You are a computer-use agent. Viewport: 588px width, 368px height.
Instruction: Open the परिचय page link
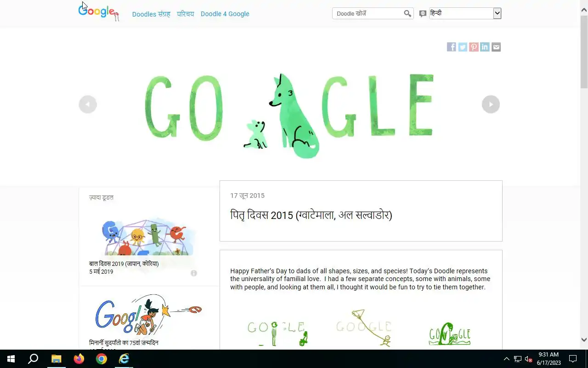tap(186, 14)
